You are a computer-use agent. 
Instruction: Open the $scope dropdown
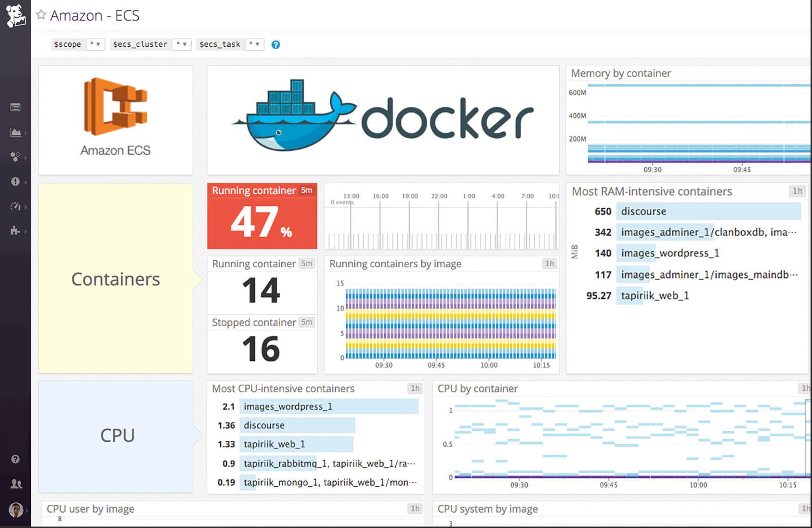(96, 44)
